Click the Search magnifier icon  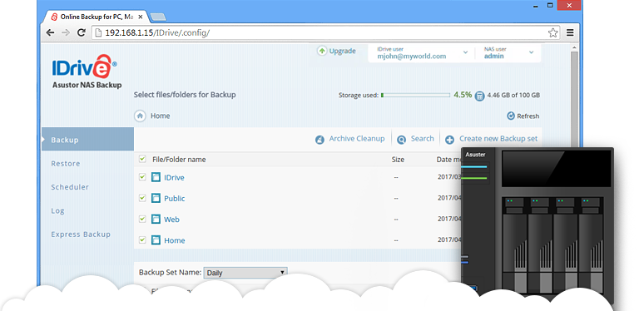tap(401, 140)
